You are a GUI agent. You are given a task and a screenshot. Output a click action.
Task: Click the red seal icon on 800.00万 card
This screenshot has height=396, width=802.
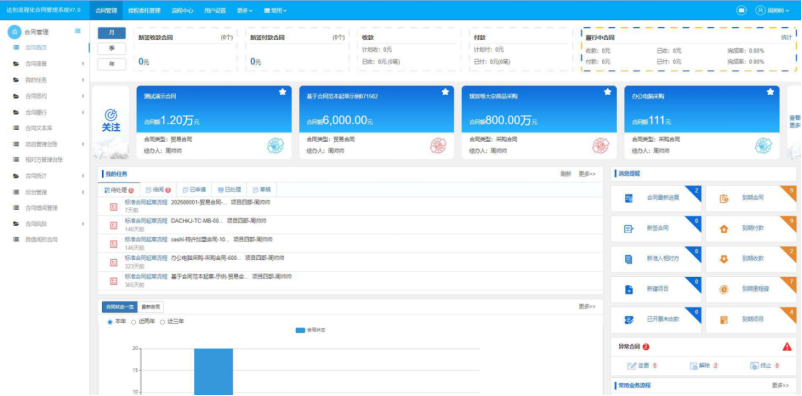[600, 146]
